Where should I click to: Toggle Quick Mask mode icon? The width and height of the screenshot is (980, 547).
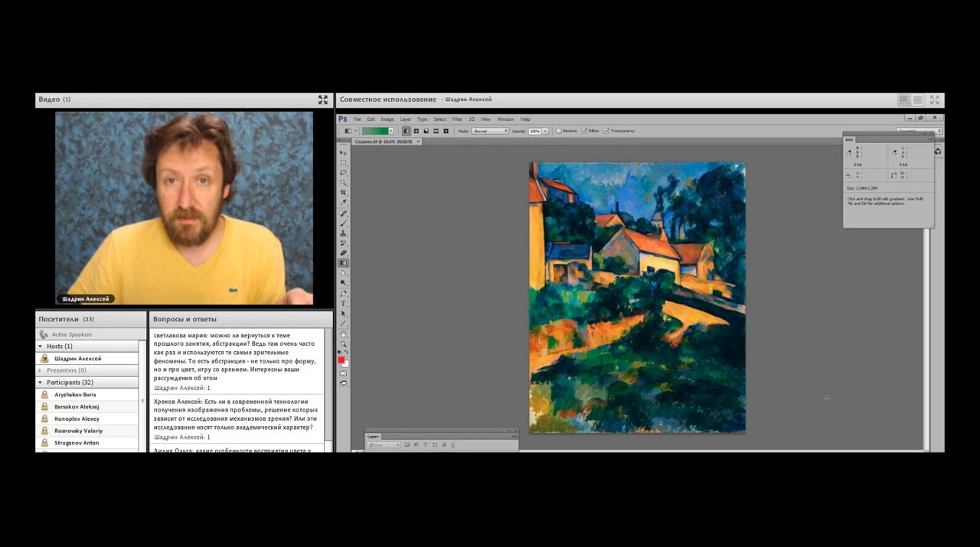tap(343, 374)
